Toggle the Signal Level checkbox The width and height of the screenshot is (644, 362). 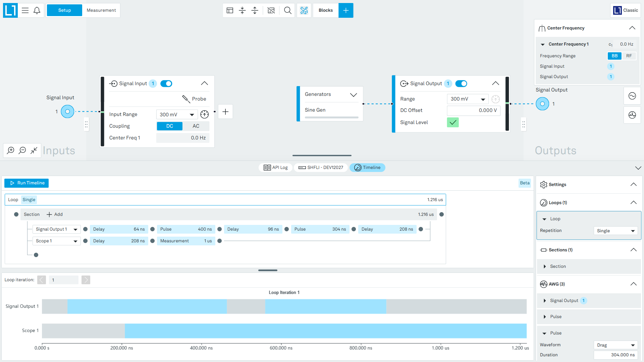click(453, 122)
